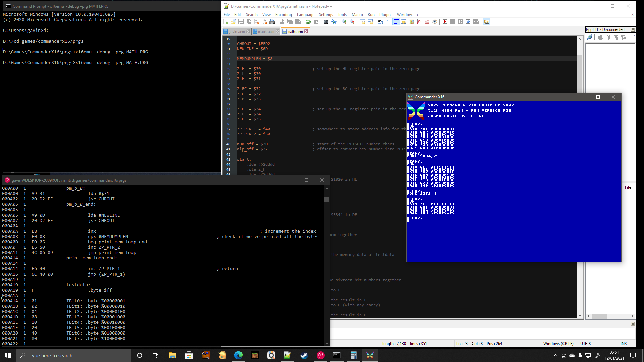This screenshot has width=644, height=362.
Task: Create a new file in Notepad++ toolbar
Action: [x=226, y=22]
